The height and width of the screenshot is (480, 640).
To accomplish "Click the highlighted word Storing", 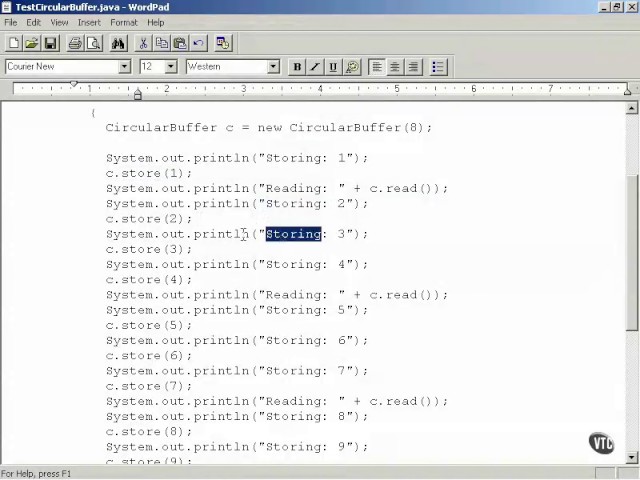I will pos(293,234).
